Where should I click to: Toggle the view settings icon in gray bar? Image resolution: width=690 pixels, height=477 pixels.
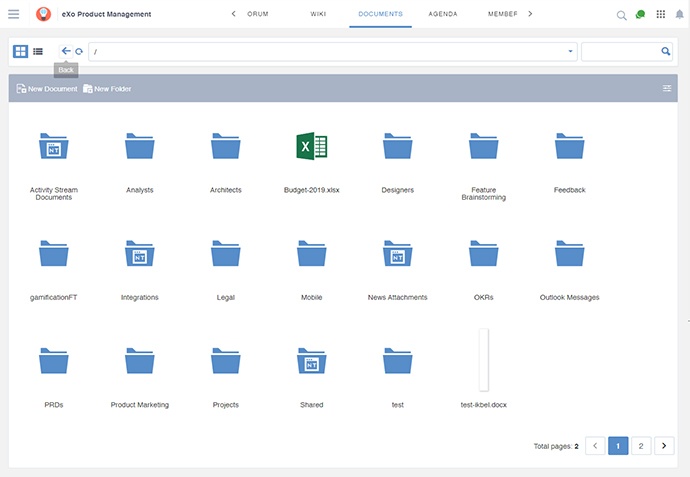pos(667,89)
